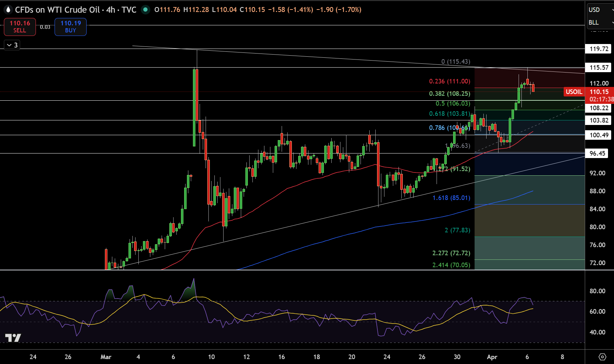Select the 0.5 (106.03) Fibonacci label
Screen dimensions: 614x364
[x=453, y=103]
